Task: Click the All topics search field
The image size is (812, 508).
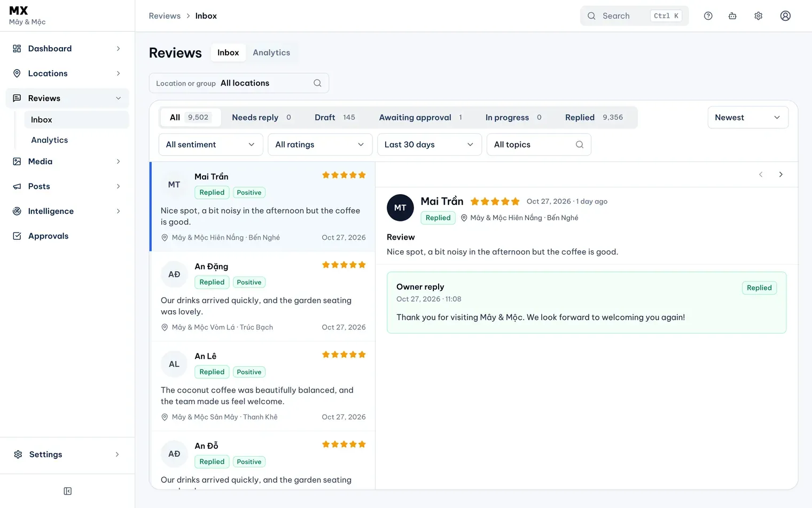Action: [x=538, y=144]
